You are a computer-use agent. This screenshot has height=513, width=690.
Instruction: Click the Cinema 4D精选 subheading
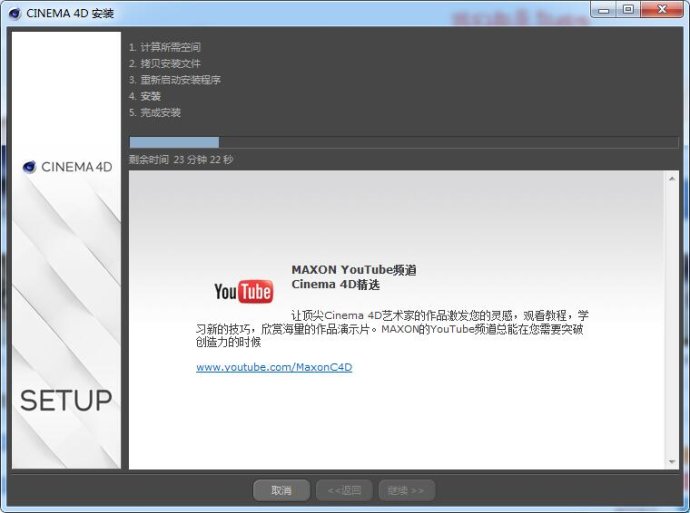click(335, 284)
